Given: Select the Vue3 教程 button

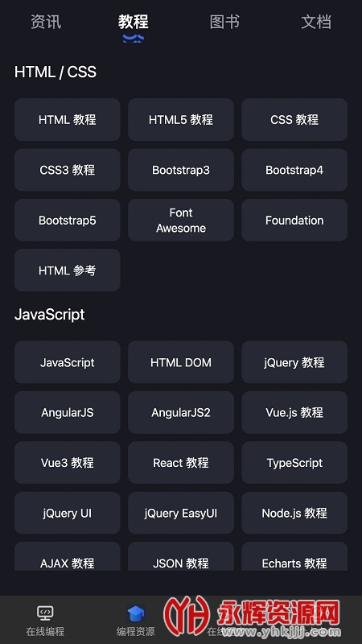Looking at the screenshot, I should coord(68,463).
